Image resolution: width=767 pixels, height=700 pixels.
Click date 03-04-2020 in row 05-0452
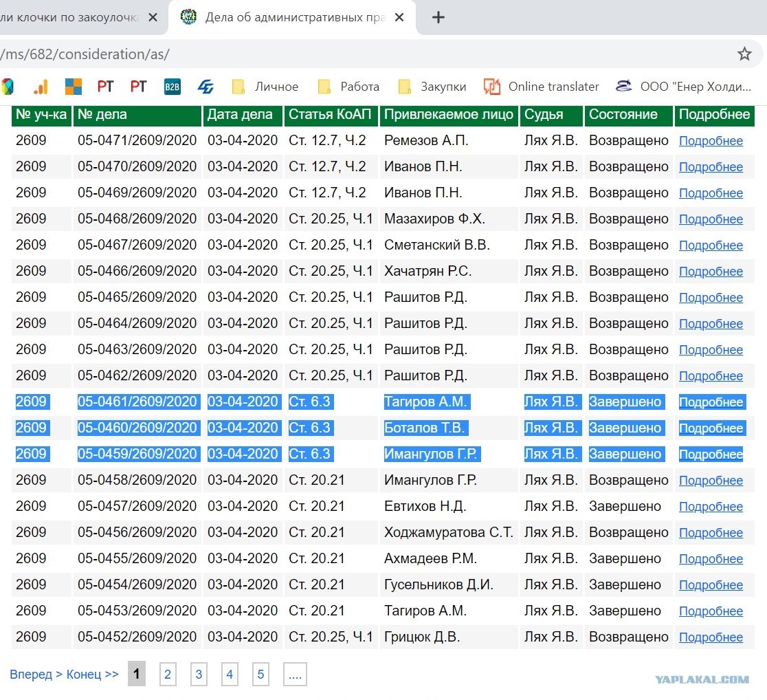coord(243,637)
